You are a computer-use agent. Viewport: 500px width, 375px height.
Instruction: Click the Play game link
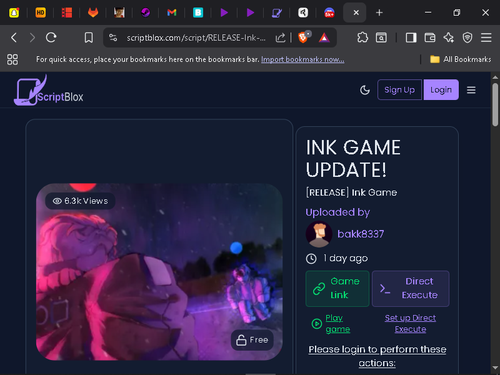338,323
